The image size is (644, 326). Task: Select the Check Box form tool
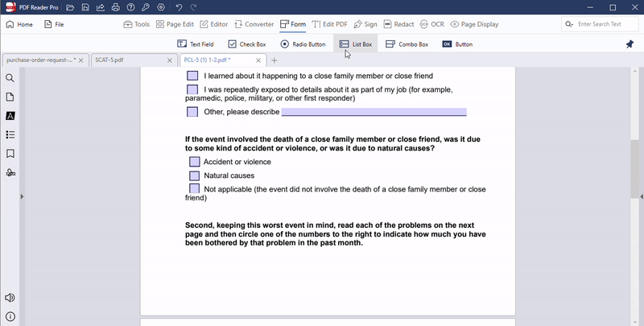(x=247, y=44)
